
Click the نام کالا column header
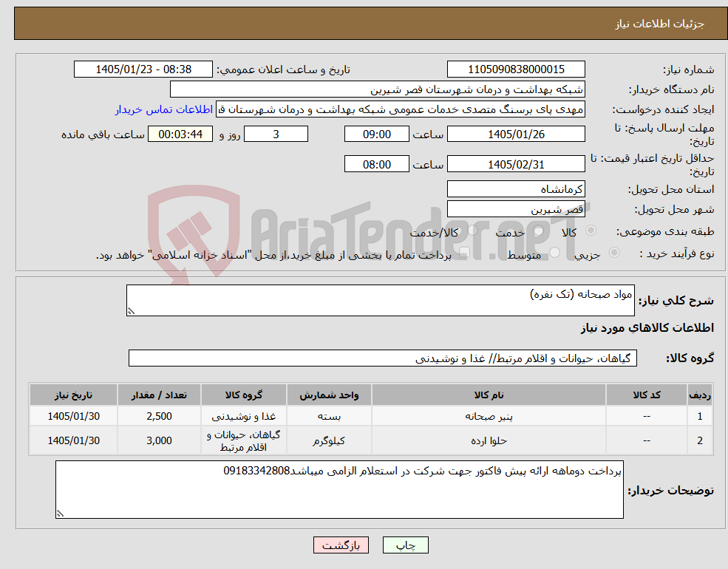pyautogui.click(x=489, y=395)
